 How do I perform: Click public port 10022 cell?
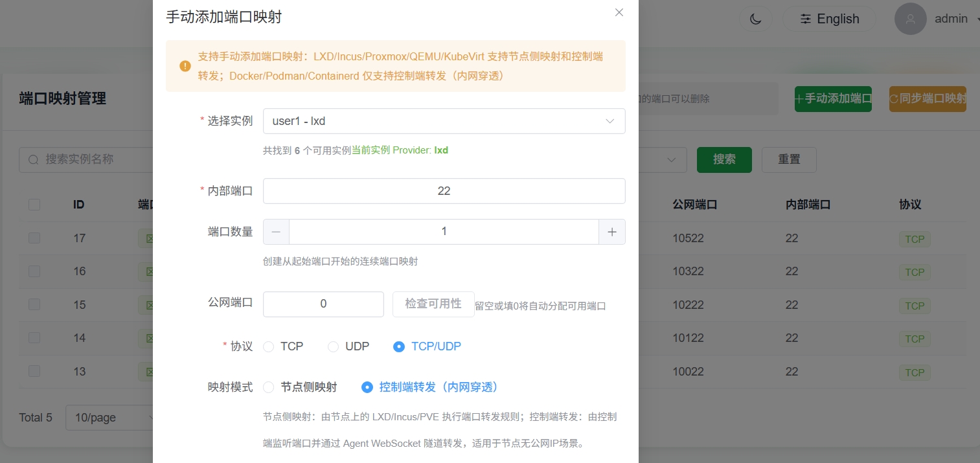(688, 372)
